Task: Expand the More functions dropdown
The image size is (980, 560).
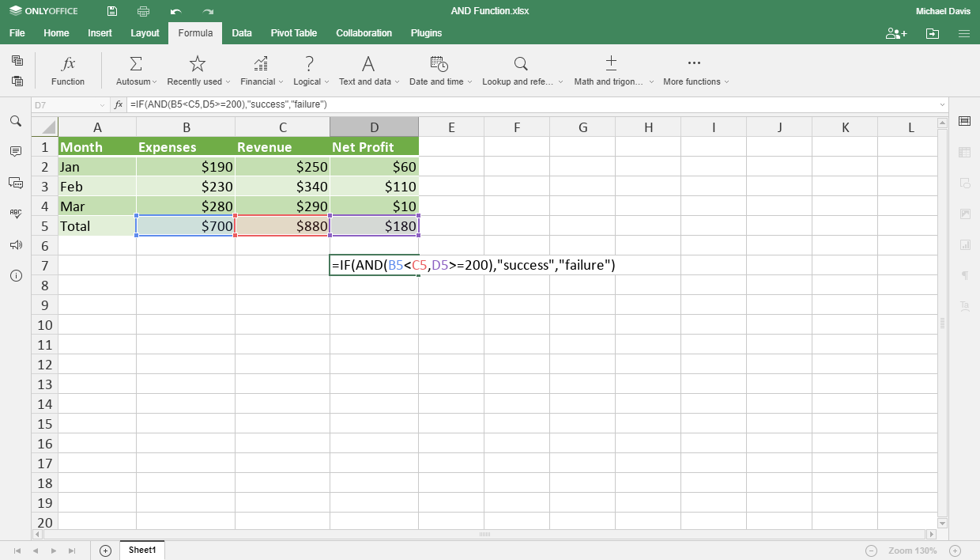Action: (726, 82)
